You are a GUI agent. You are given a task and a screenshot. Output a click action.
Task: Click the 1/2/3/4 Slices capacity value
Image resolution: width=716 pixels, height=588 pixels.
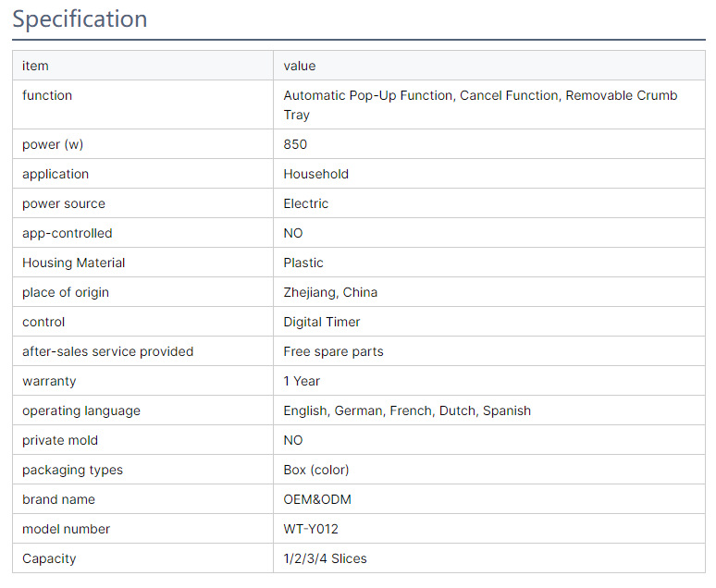pyautogui.click(x=325, y=558)
